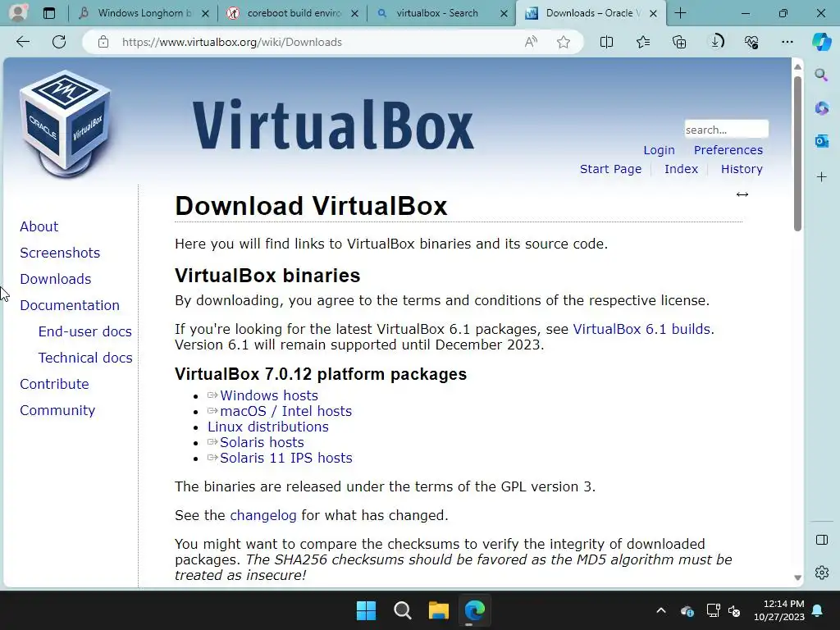The width and height of the screenshot is (840, 630).
Task: Switch to Windows Longhorn tab
Action: 143,13
